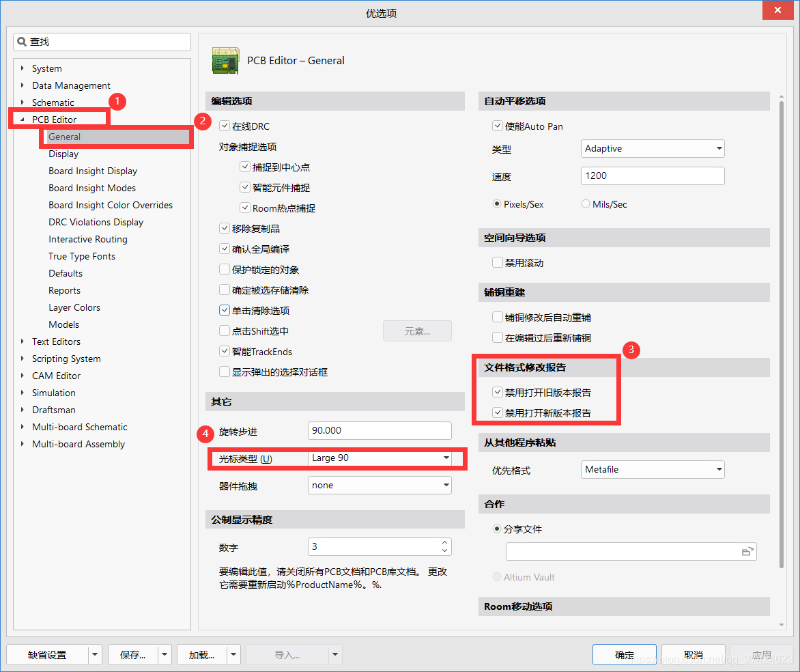
Task: Open the Defaults page
Action: click(x=66, y=273)
